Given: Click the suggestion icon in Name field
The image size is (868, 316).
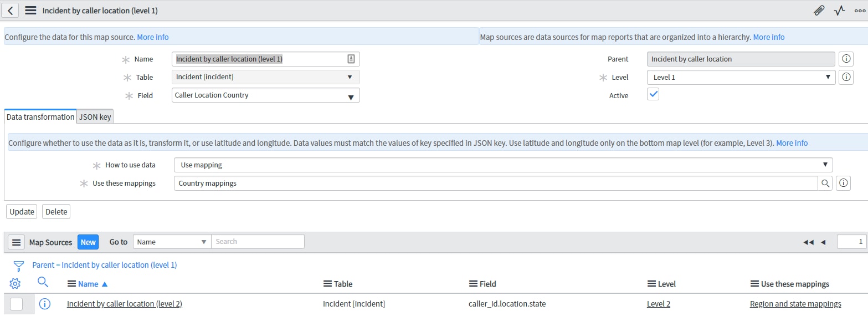Looking at the screenshot, I should [351, 59].
